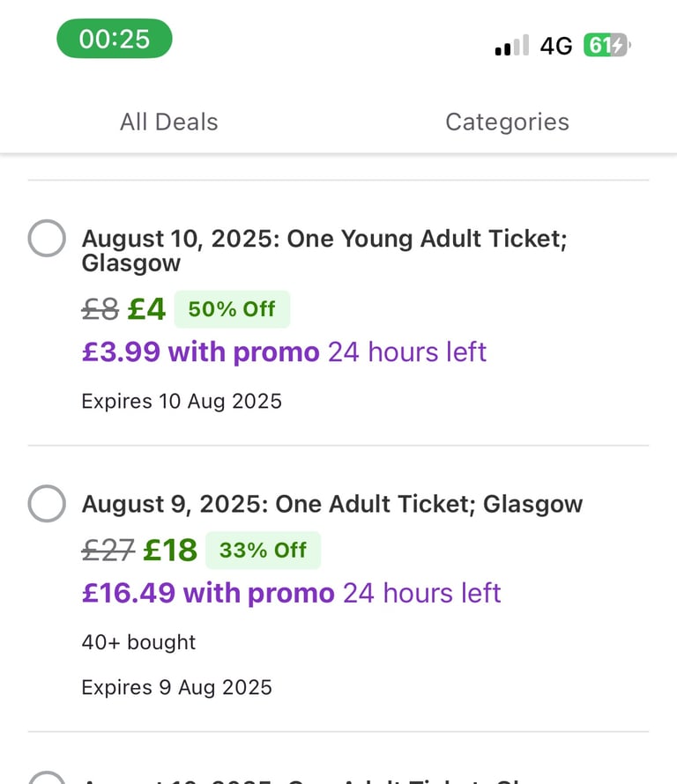Select the partially visible third ticket radio button
The width and height of the screenshot is (677, 784).
pyautogui.click(x=47, y=778)
